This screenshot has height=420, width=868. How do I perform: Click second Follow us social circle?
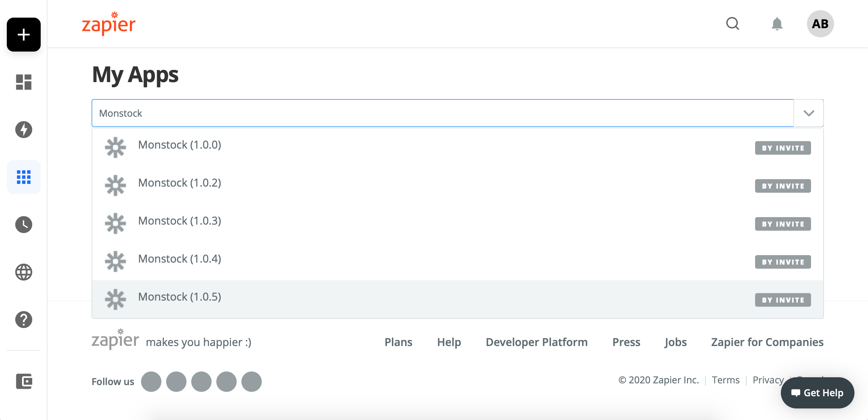tap(176, 382)
